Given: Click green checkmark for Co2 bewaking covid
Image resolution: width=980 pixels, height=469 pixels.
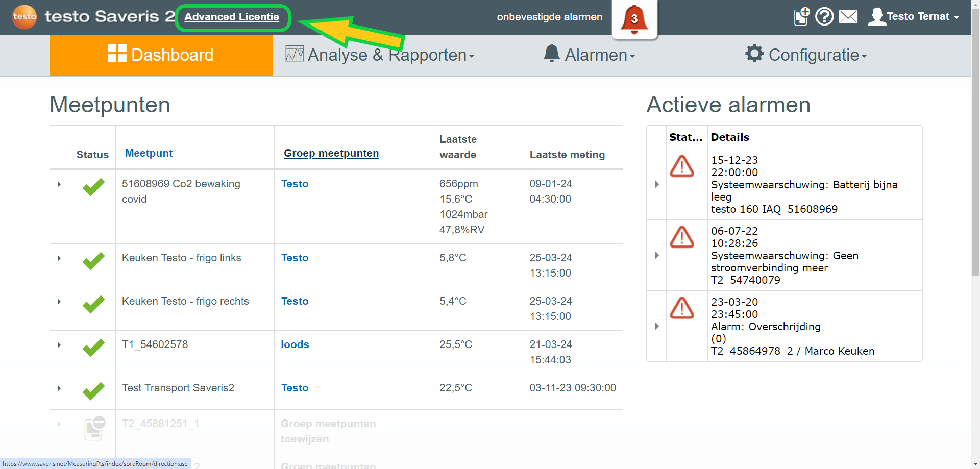Looking at the screenshot, I should [x=93, y=187].
